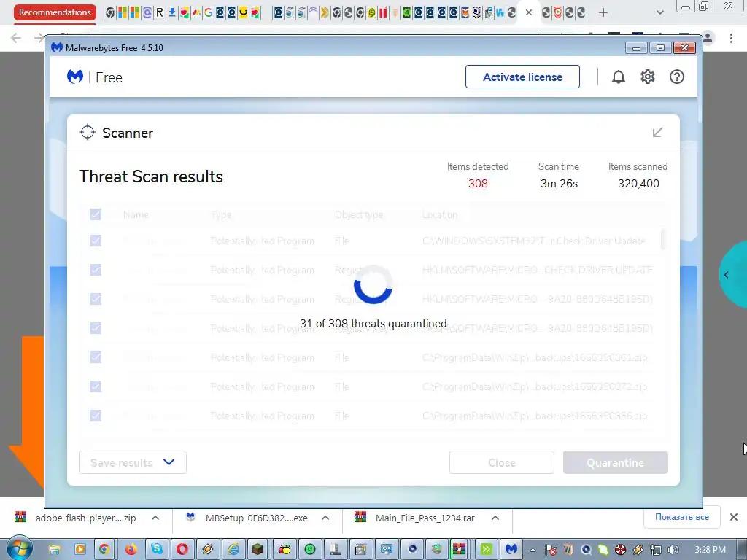747x560 pixels.
Task: Open the Minecraft block icon on the taskbar
Action: pos(258,550)
